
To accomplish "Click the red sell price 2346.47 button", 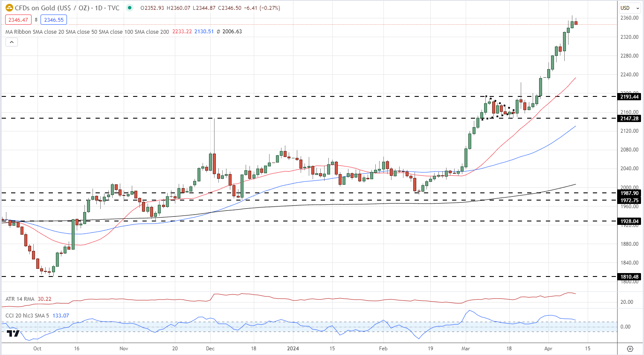I will click(x=18, y=20).
